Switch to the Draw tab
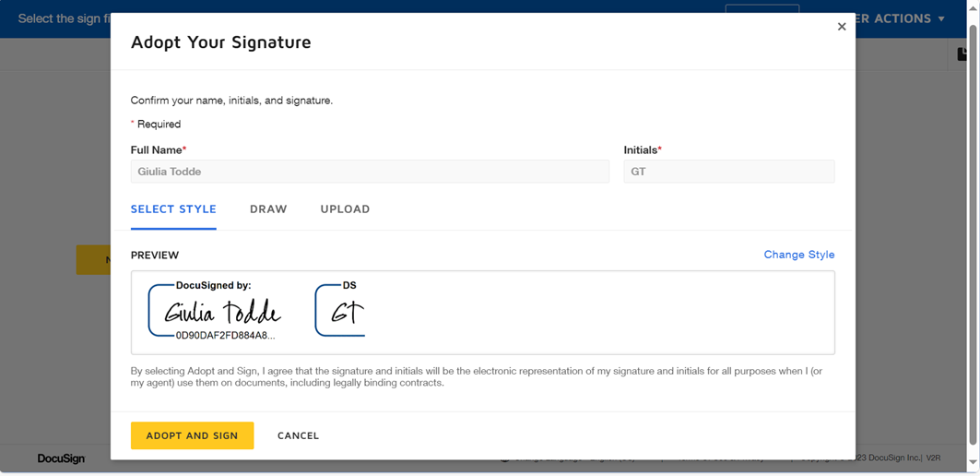Screen dimensions: 980x476 pyautogui.click(x=269, y=209)
